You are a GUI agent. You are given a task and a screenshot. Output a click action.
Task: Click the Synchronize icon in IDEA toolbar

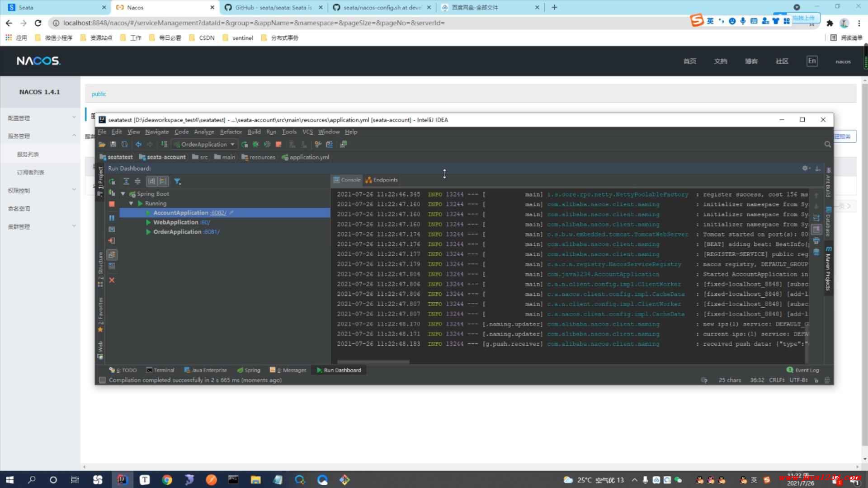(124, 145)
